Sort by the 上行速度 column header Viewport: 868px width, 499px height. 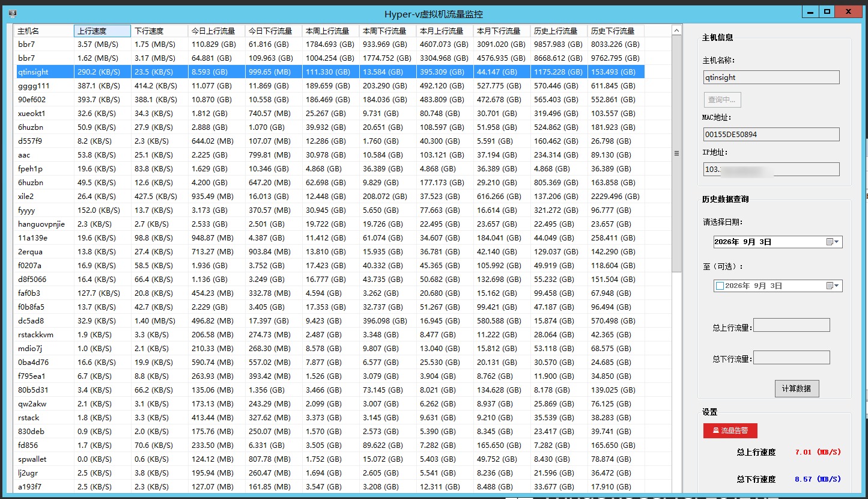click(x=102, y=31)
